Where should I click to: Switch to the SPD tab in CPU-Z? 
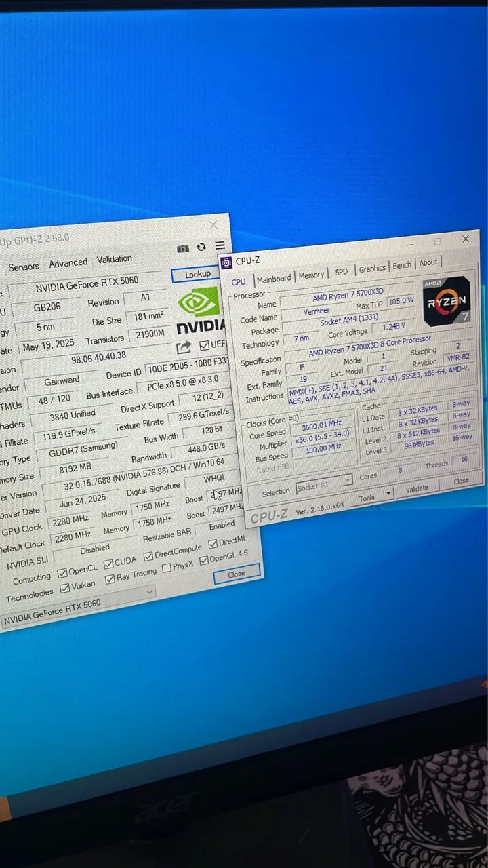pyautogui.click(x=342, y=272)
